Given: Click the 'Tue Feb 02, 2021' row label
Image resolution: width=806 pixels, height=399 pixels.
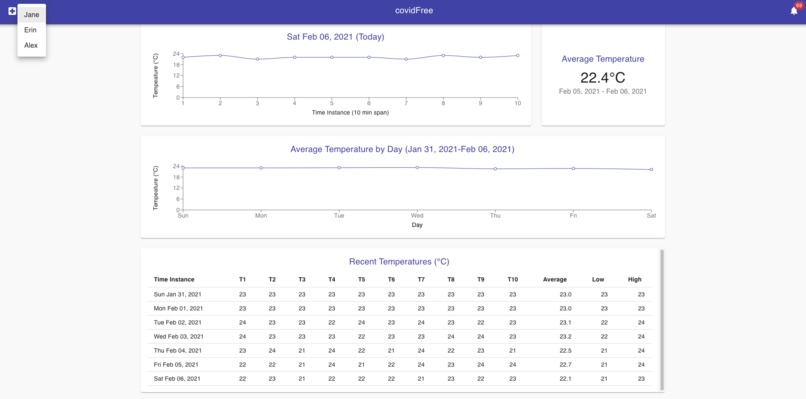Looking at the screenshot, I should [178, 322].
